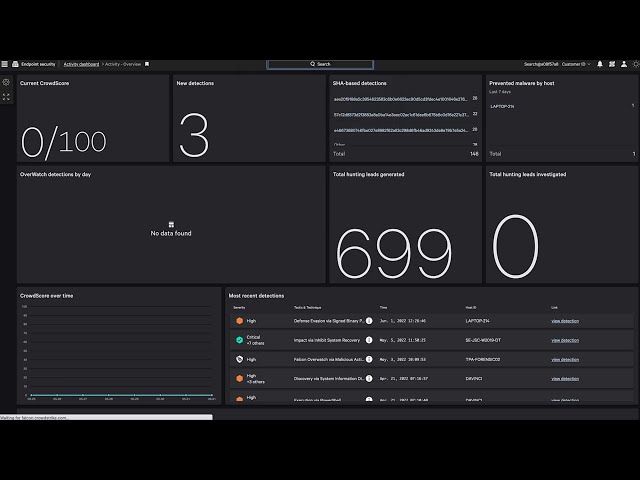Click the Tactic & Technique column header

click(x=307, y=307)
